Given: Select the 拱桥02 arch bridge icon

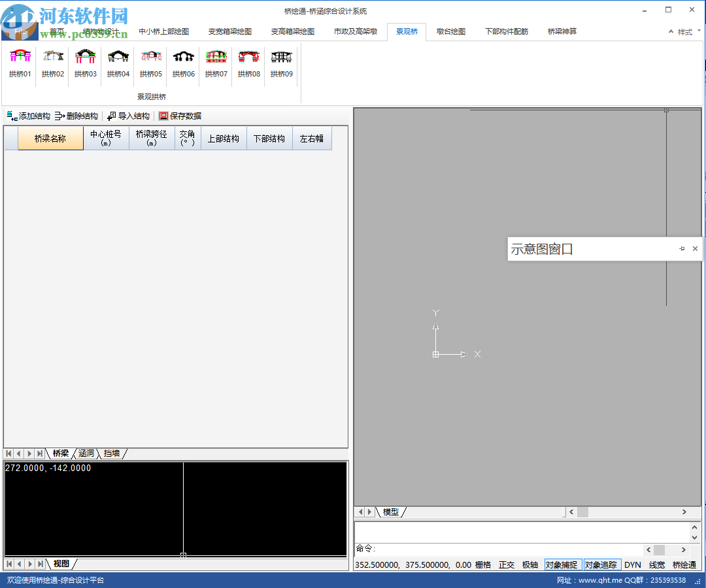Looking at the screenshot, I should (53, 63).
